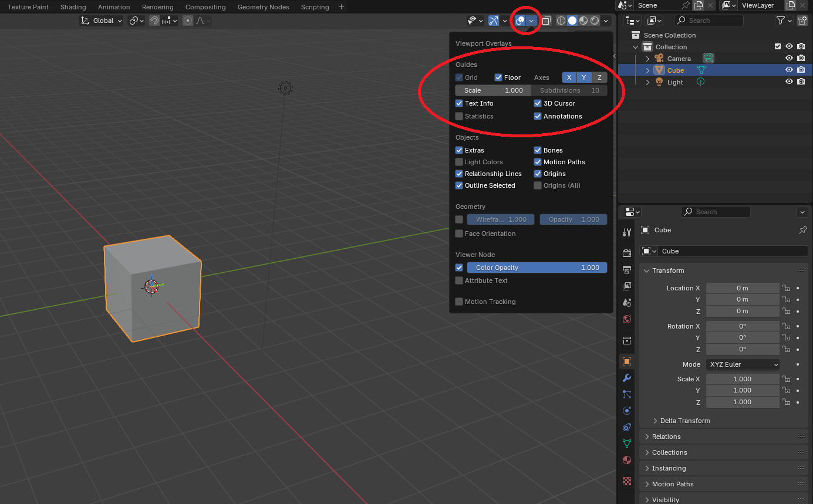Toggle the Annotations overlay checkbox
Screen dimensions: 813x504
538,116
